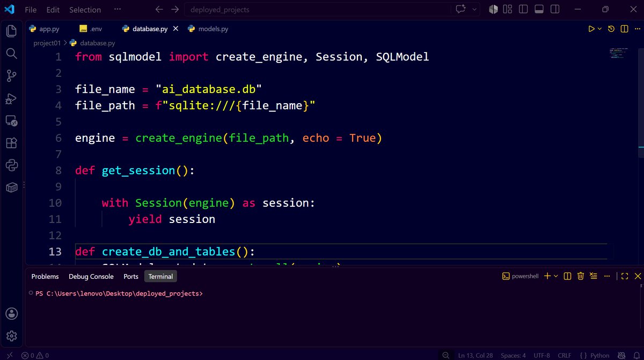This screenshot has width=644, height=360.
Task: Split the editor right
Action: point(624,29)
